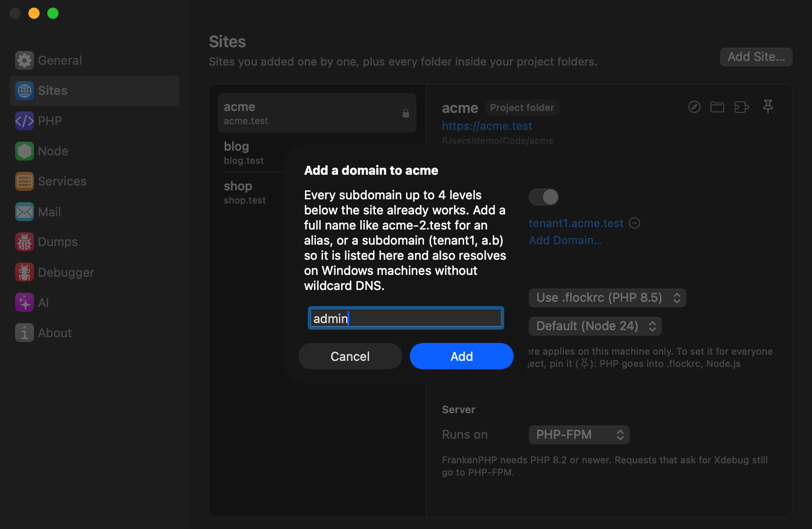The image size is (812, 529).
Task: Select the shop site row
Action: [x=317, y=192]
